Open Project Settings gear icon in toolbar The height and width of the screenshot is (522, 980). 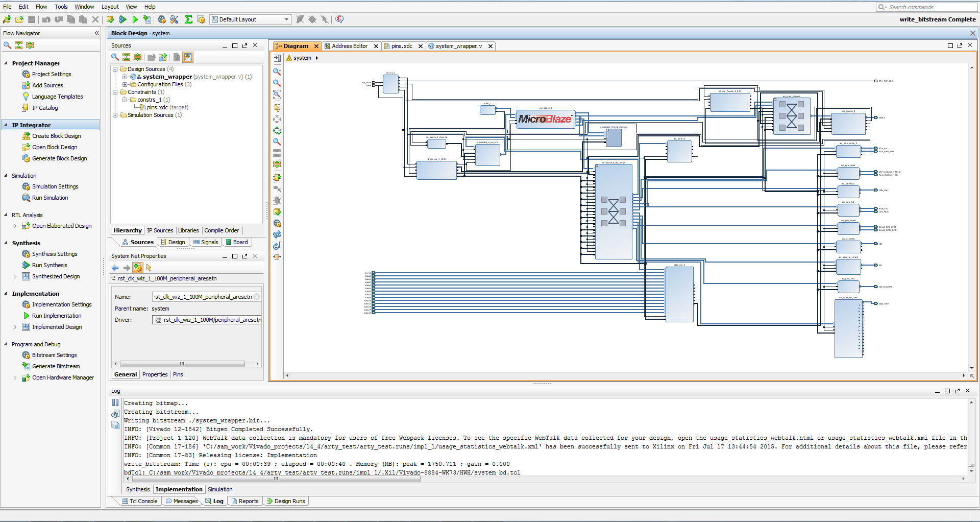click(x=162, y=19)
